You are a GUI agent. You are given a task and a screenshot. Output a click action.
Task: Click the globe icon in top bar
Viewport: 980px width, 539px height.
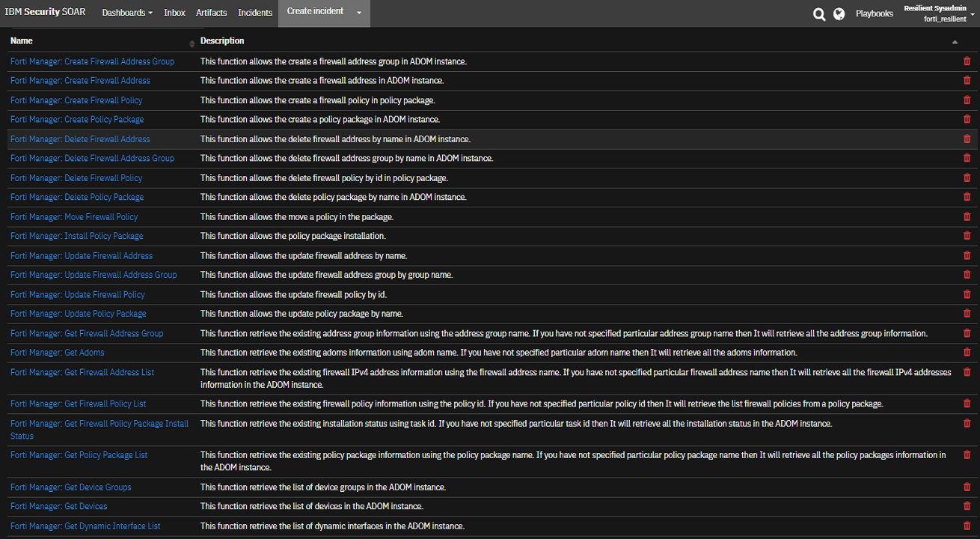[839, 13]
